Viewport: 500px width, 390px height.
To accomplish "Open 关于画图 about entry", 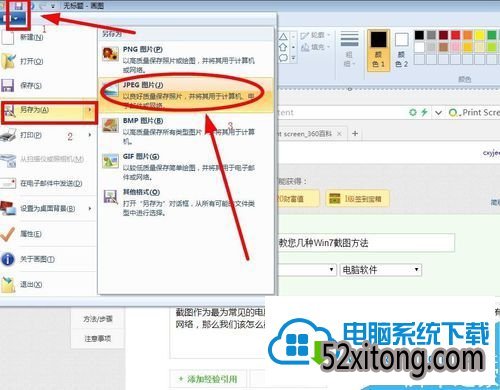I will click(48, 259).
